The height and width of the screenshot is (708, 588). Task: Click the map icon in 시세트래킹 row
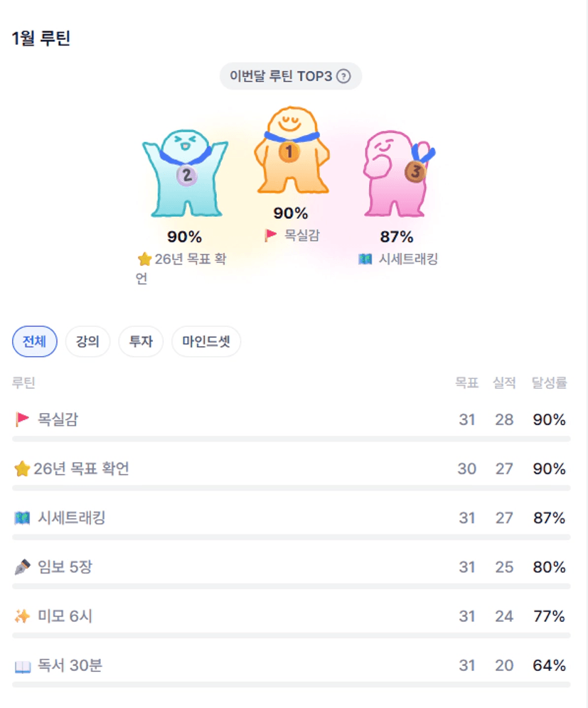(22, 518)
